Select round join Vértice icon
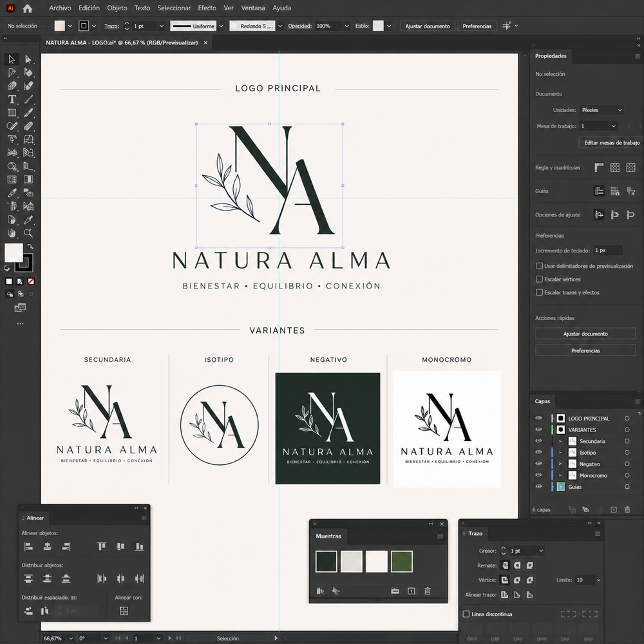The height and width of the screenshot is (644, 644). tap(517, 580)
